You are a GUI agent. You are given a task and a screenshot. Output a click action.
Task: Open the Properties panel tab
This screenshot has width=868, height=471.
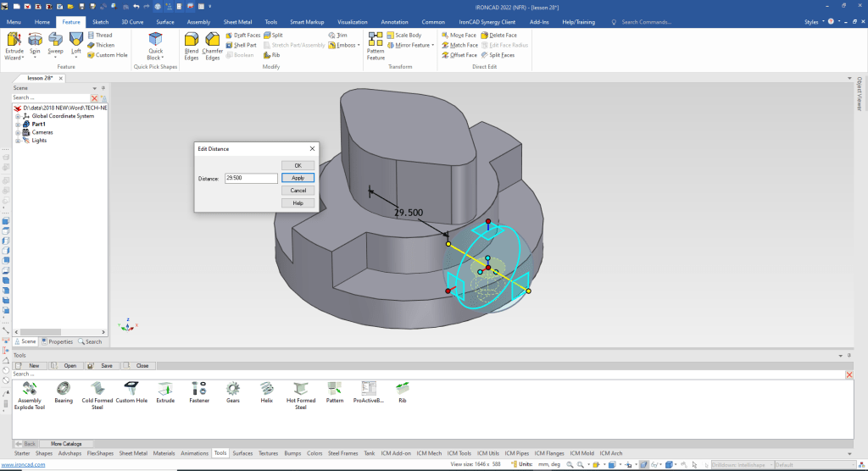57,341
